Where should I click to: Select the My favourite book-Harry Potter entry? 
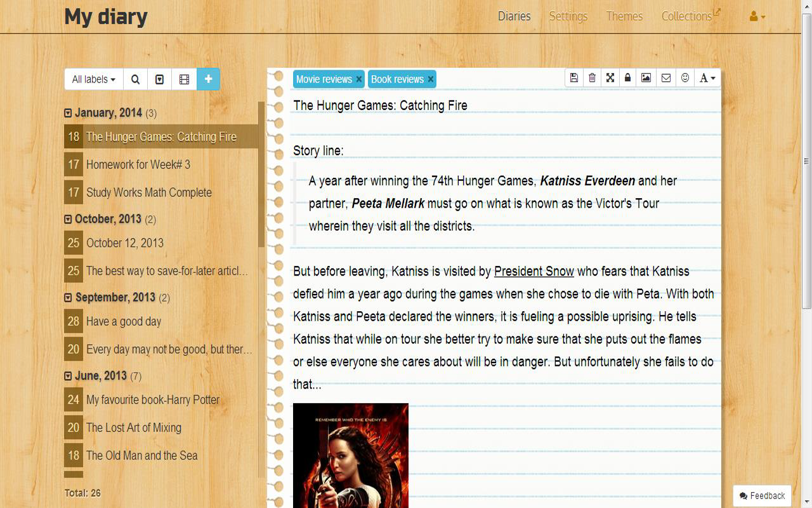point(153,399)
